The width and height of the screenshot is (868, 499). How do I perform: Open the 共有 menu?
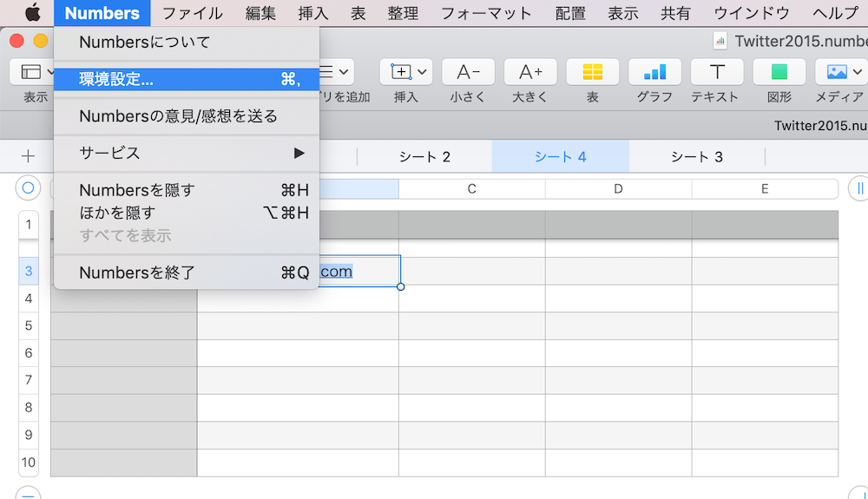(x=675, y=13)
